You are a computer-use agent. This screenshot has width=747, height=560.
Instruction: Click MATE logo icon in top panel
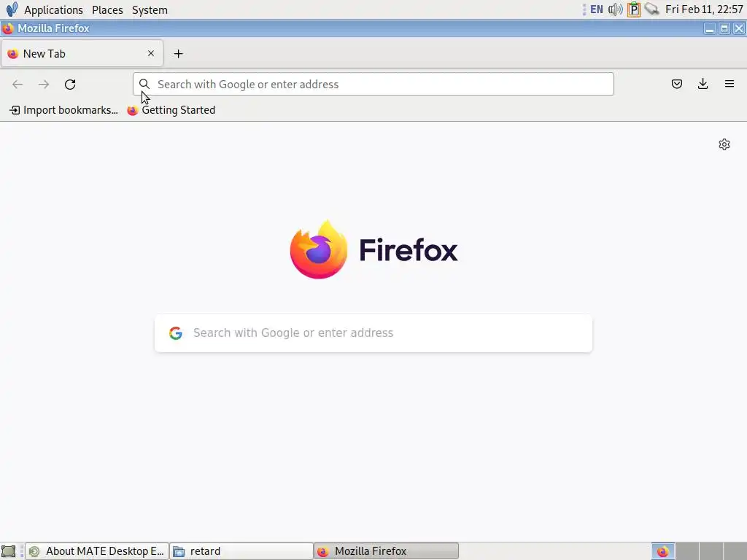click(12, 9)
